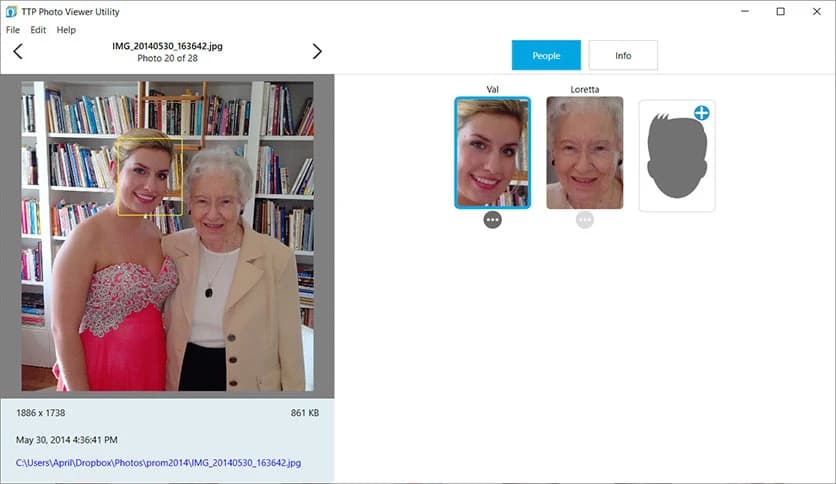Close the photo viewer window
Screen dimensions: 836x484
816,11
